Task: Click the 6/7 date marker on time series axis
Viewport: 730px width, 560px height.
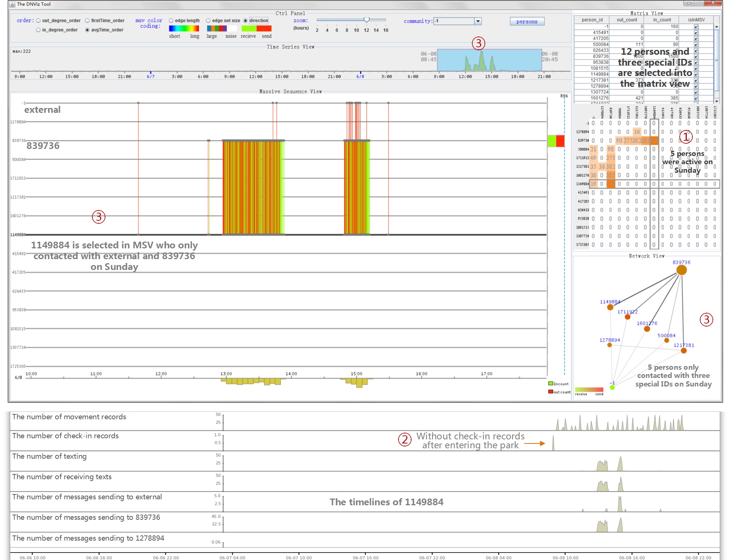Action: pos(150,76)
